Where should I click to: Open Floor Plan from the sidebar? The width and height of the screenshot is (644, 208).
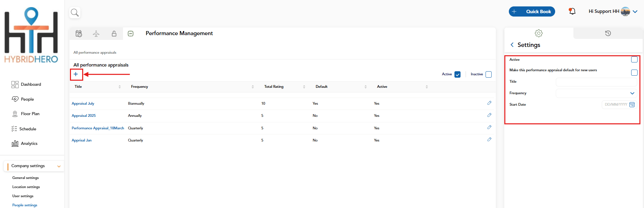[x=26, y=114]
